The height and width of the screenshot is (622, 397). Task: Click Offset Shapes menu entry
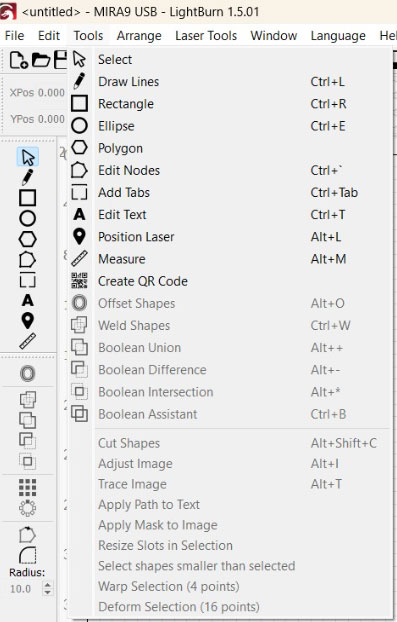click(229, 303)
